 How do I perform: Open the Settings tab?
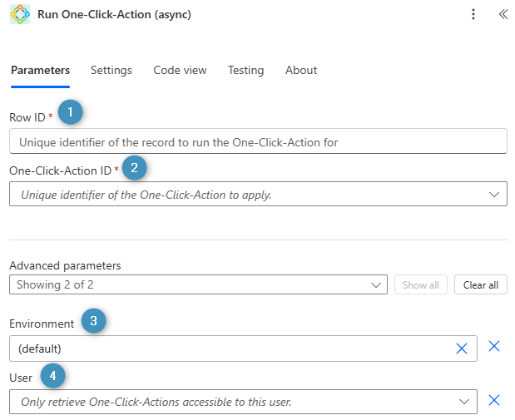point(111,71)
